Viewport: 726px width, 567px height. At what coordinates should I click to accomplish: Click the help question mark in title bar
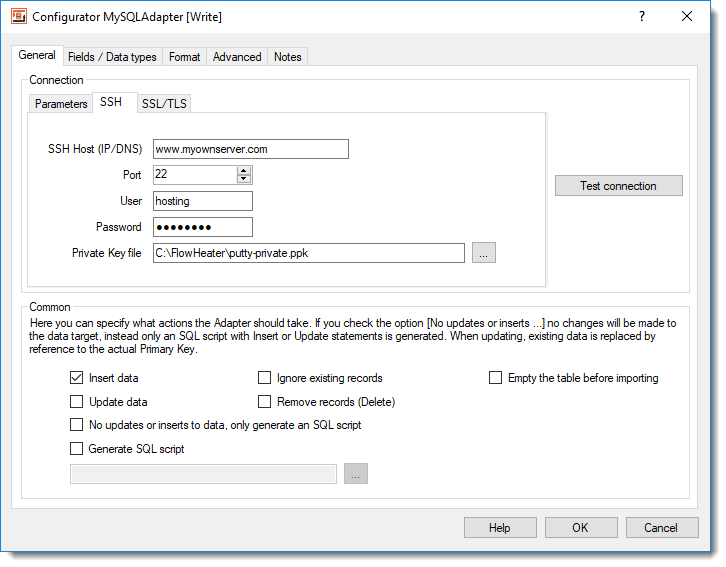coord(642,17)
